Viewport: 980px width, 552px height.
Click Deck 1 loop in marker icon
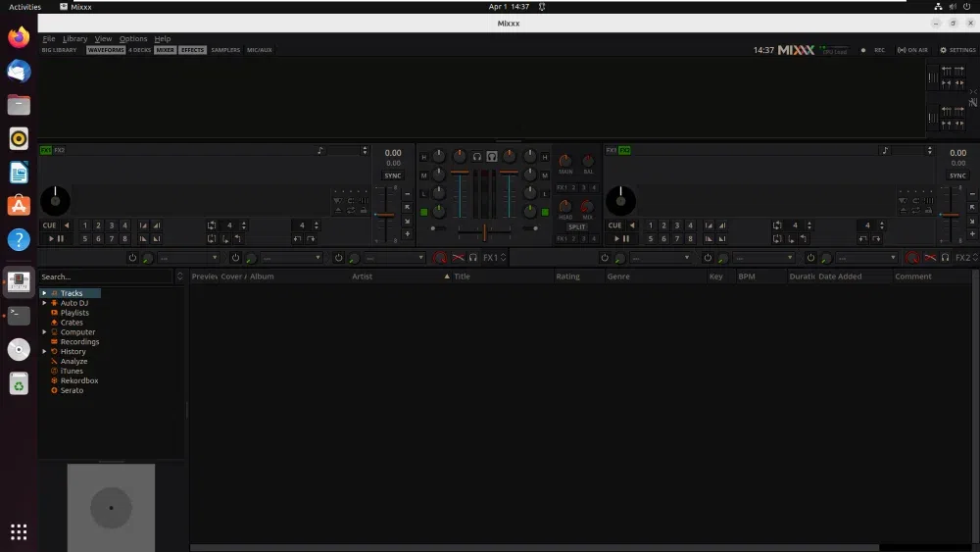pyautogui.click(x=225, y=239)
